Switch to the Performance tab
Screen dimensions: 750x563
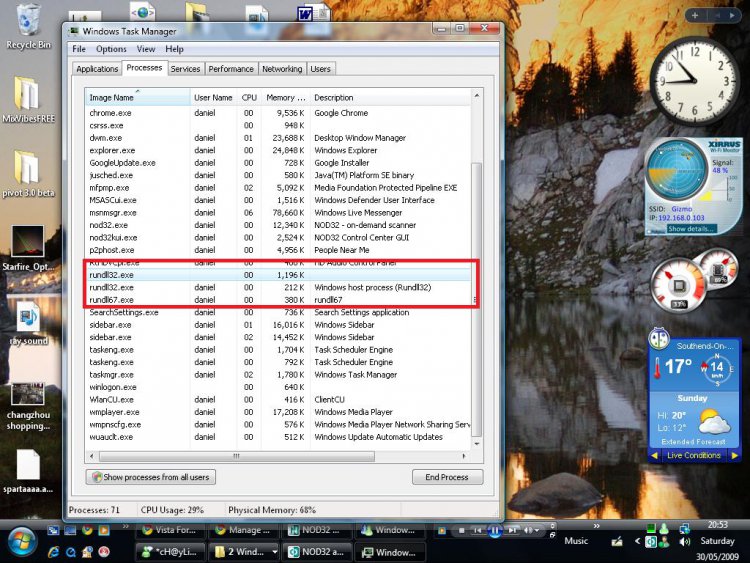click(x=231, y=69)
